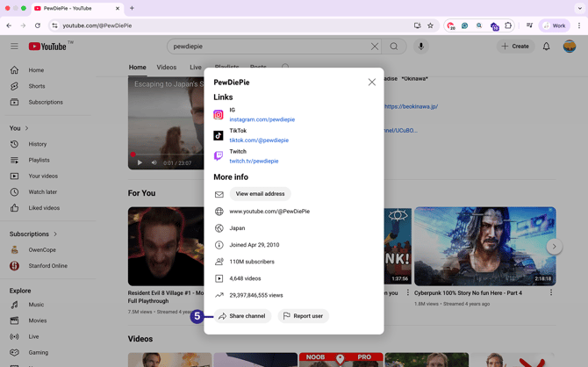This screenshot has width=588, height=367.
Task: Clear the search box text
Action: tap(375, 47)
